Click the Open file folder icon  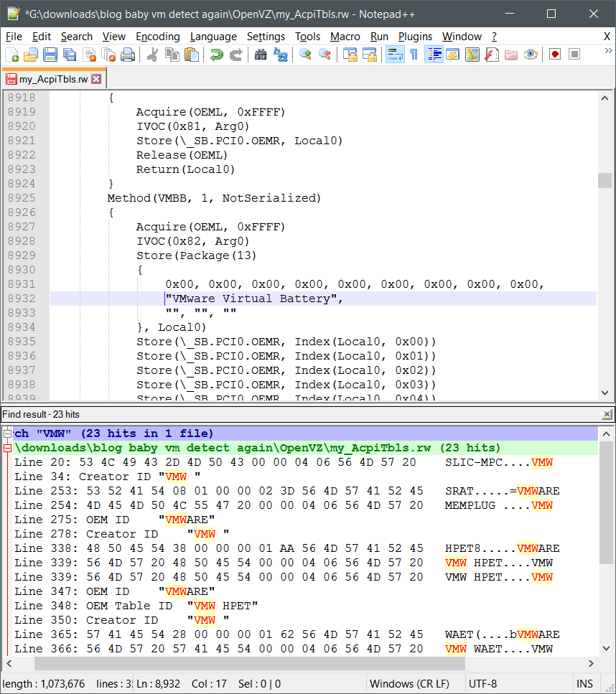coord(31,55)
